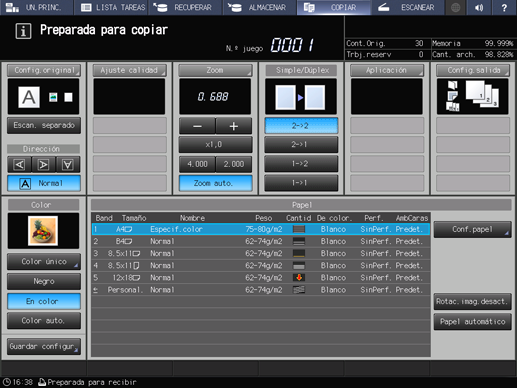
Task: Select tray 4 8.5x11 paper row
Action: pos(261,266)
